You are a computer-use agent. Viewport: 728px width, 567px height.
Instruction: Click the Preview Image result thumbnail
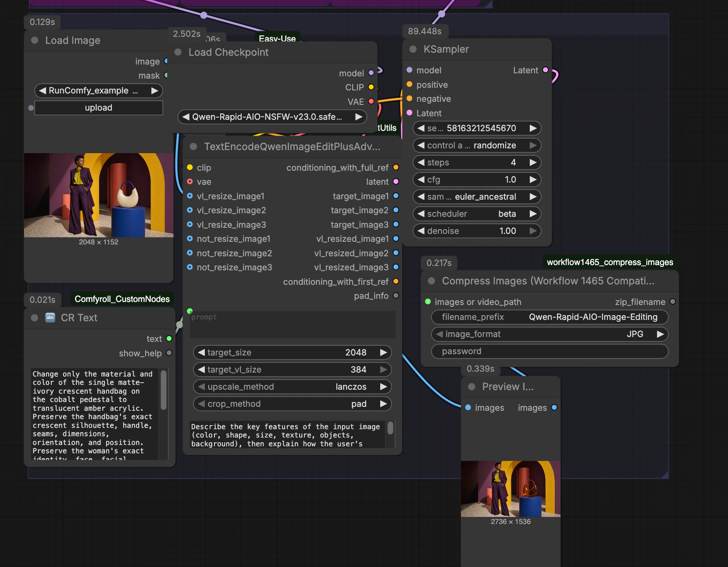(x=511, y=488)
